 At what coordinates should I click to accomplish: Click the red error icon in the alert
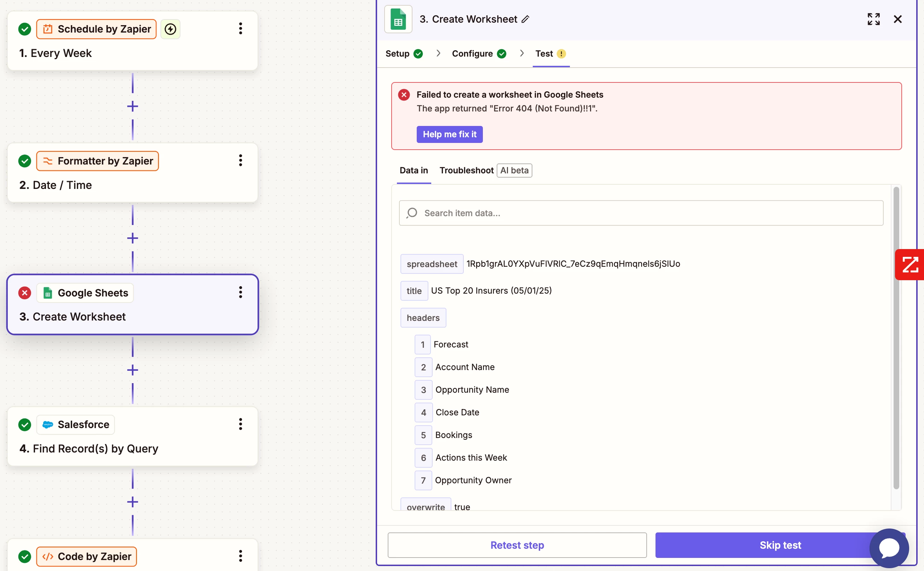(x=404, y=95)
